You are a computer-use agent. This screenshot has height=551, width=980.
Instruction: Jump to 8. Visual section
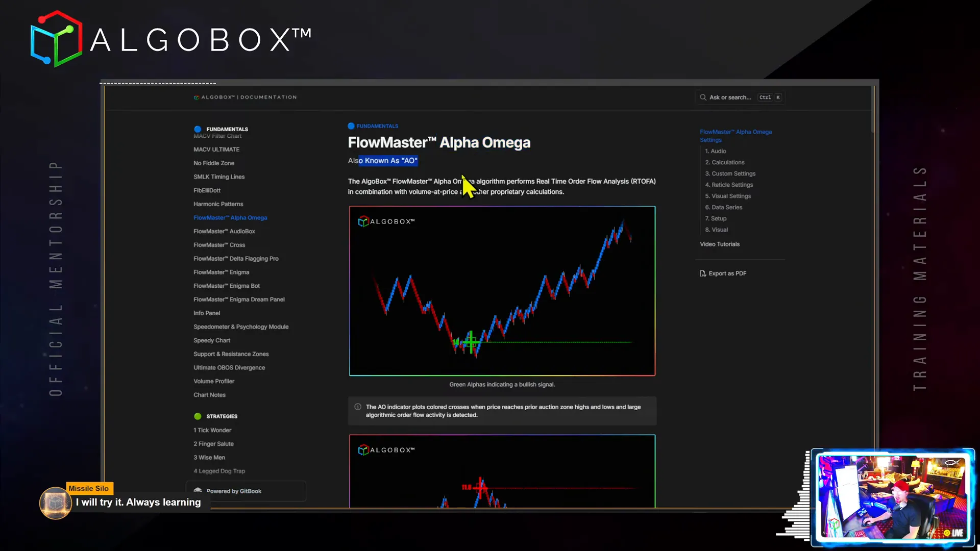point(717,230)
